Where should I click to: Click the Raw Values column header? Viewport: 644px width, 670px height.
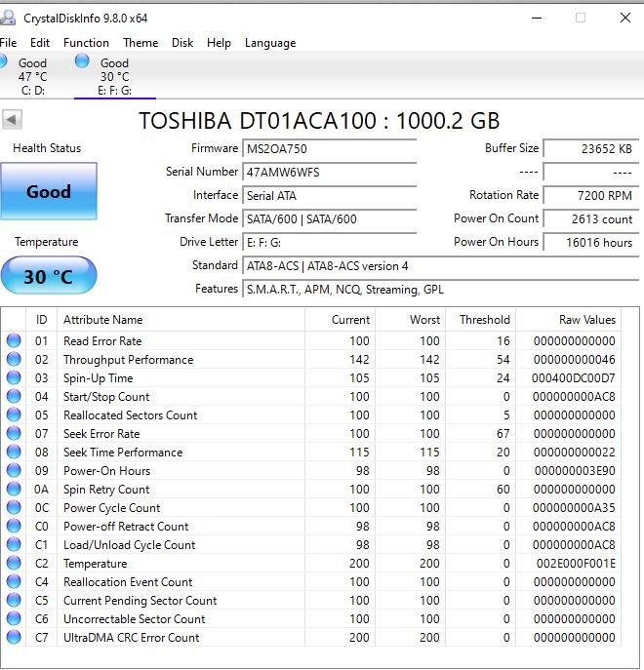[x=568, y=320]
